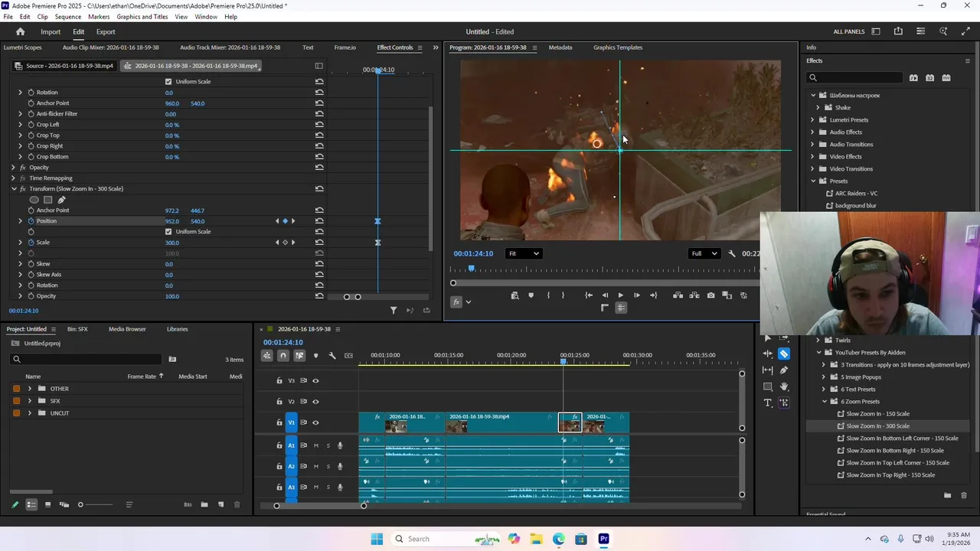Click the Windows Start button
Image resolution: width=980 pixels, height=551 pixels.
377,539
